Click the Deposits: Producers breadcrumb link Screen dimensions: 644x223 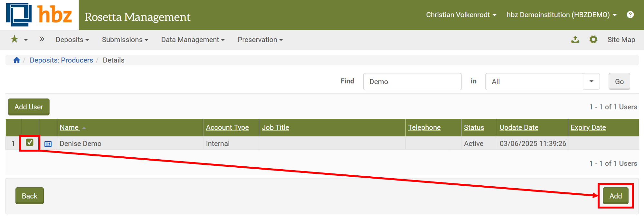click(61, 60)
